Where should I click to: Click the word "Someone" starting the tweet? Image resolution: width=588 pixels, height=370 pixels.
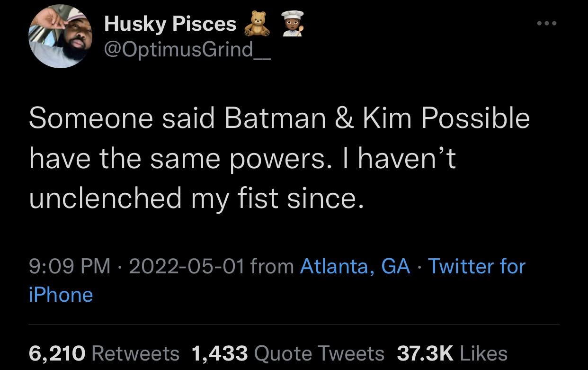coord(91,118)
